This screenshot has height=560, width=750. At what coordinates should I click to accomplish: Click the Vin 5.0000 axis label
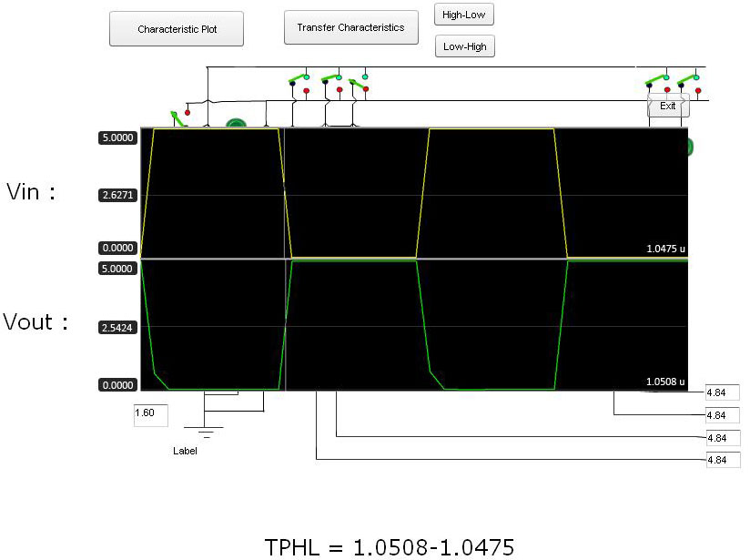coord(117,137)
